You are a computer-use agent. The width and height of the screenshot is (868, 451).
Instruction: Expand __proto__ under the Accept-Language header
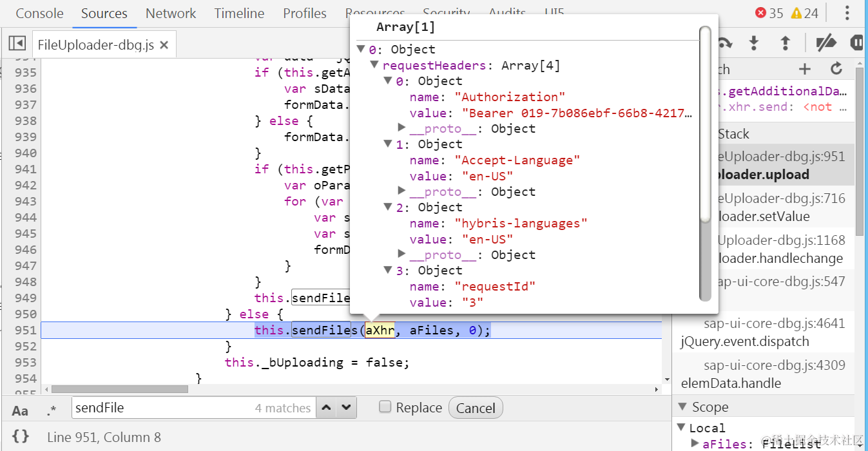click(x=402, y=191)
